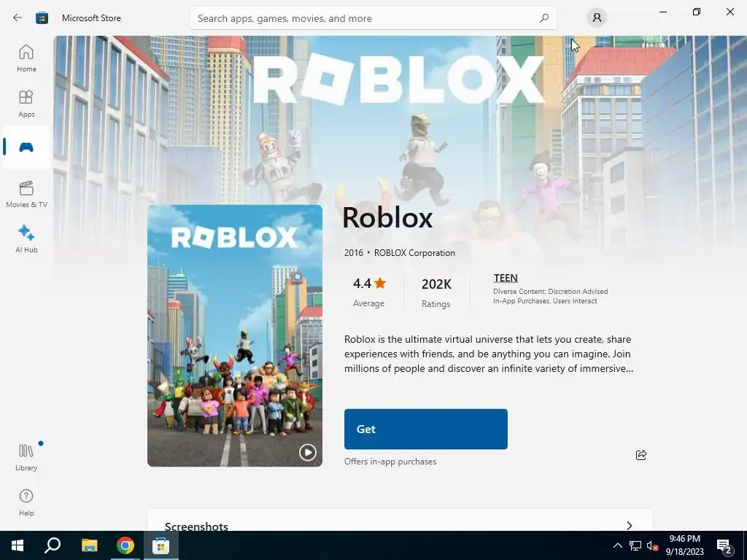Screen dimensions: 747x560
Task: Click the Get button to install Roblox
Action: click(426, 429)
